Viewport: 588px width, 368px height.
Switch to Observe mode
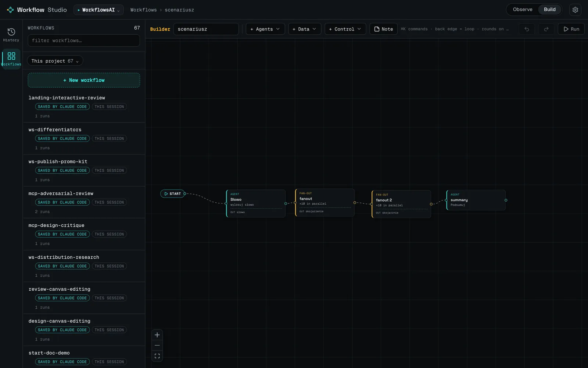point(522,10)
